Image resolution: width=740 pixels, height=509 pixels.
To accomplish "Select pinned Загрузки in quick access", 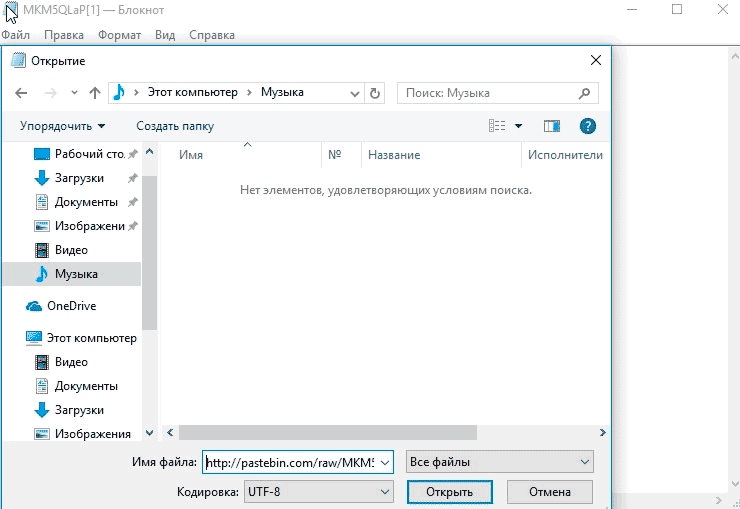I will coord(79,178).
